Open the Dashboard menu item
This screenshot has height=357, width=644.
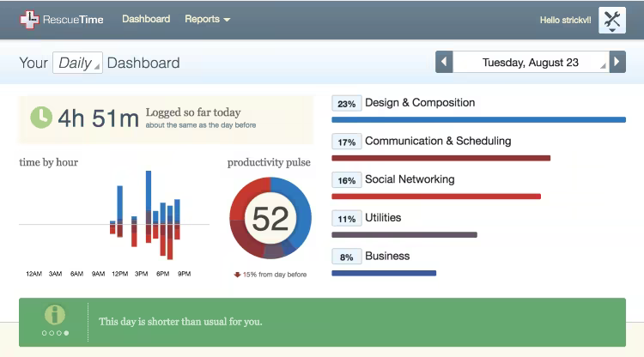point(146,19)
